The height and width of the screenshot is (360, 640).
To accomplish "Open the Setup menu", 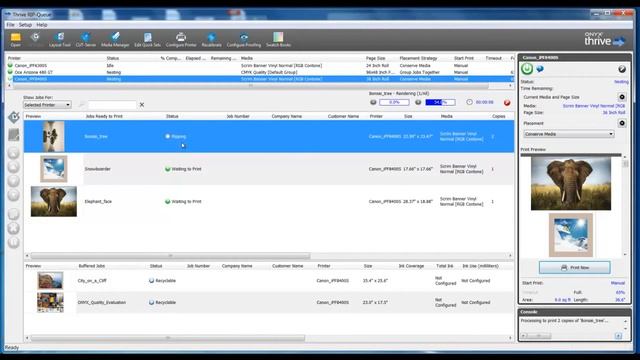I will 25,25.
